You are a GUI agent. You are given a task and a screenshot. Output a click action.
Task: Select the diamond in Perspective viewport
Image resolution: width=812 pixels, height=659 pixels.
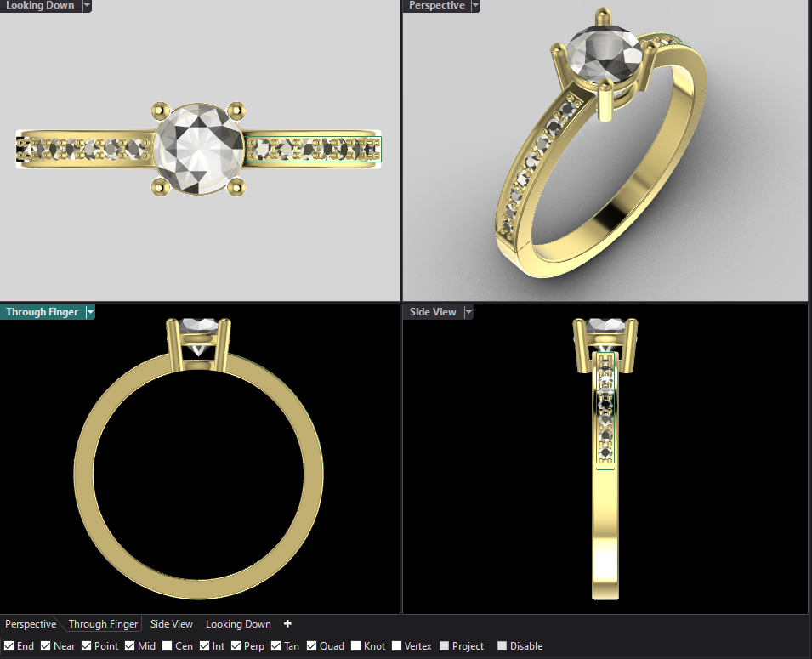pos(605,54)
